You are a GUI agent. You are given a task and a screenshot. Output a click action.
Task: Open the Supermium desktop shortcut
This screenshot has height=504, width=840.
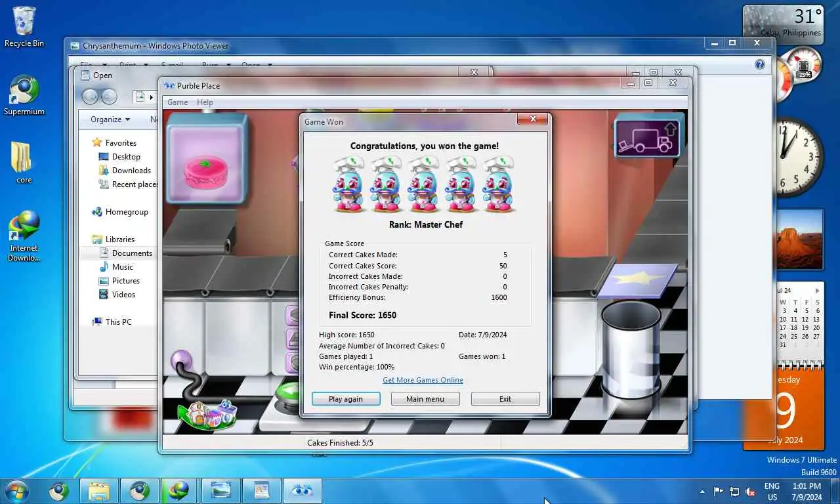click(x=24, y=96)
